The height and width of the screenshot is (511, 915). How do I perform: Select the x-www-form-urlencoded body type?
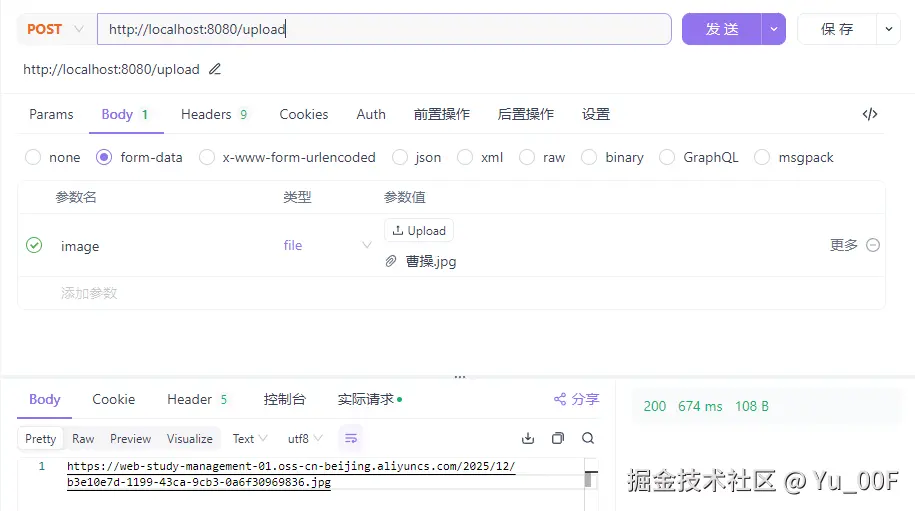(x=207, y=158)
